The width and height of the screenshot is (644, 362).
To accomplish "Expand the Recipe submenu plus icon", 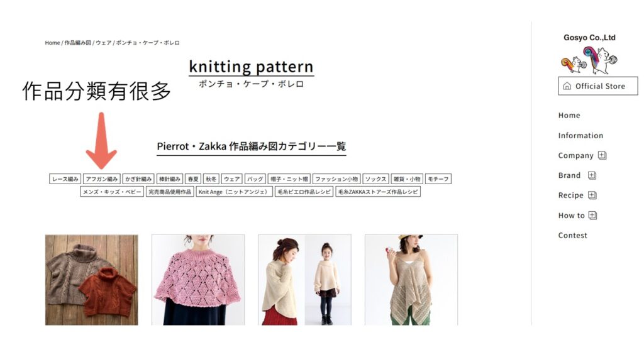I will (x=592, y=195).
